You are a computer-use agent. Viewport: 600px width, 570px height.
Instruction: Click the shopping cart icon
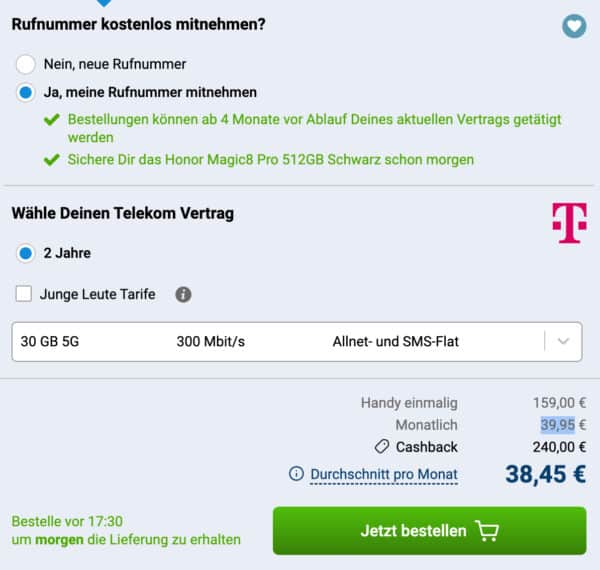click(487, 531)
